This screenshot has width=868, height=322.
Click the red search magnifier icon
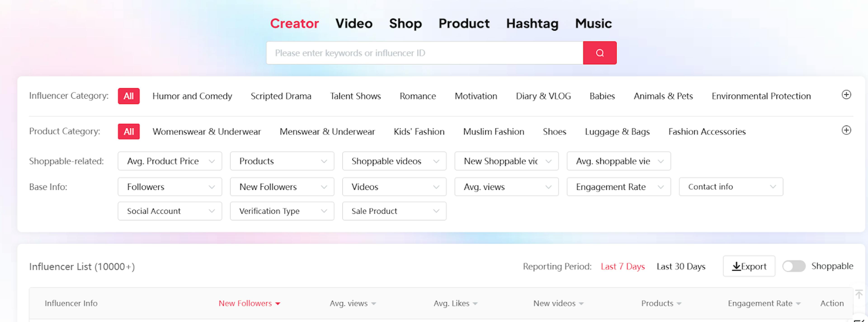pos(599,52)
